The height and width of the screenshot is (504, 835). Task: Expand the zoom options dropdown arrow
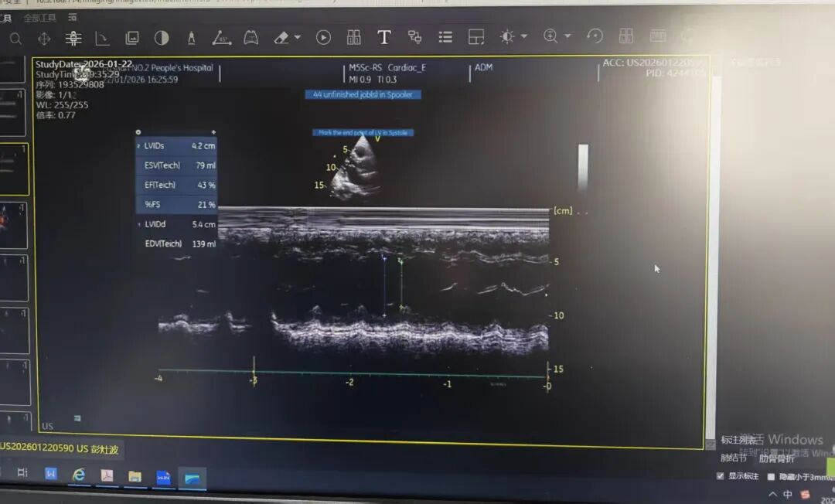[x=567, y=36]
